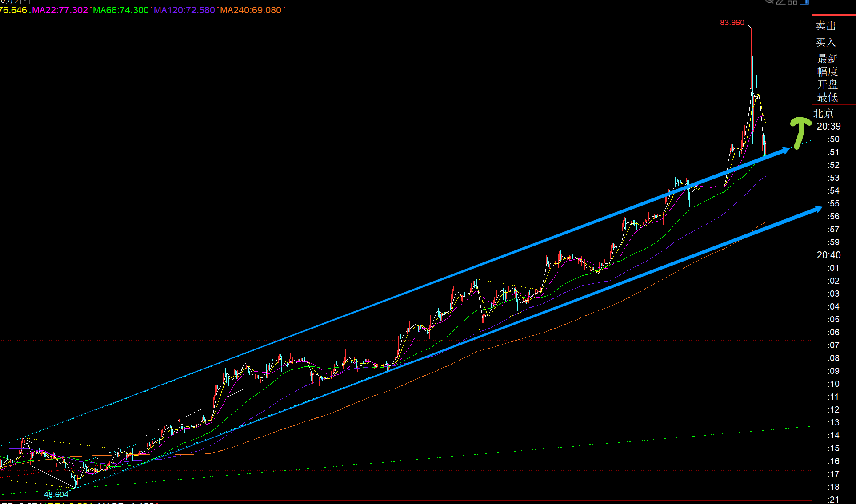Select the 最新 latest price label

point(827,59)
